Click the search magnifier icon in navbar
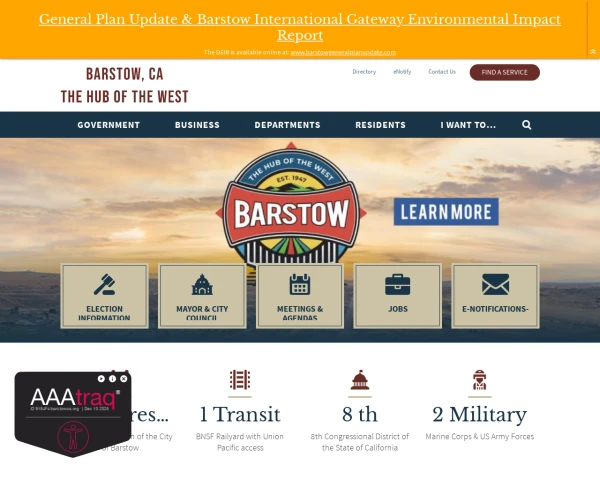The image size is (600, 480). pos(527,125)
